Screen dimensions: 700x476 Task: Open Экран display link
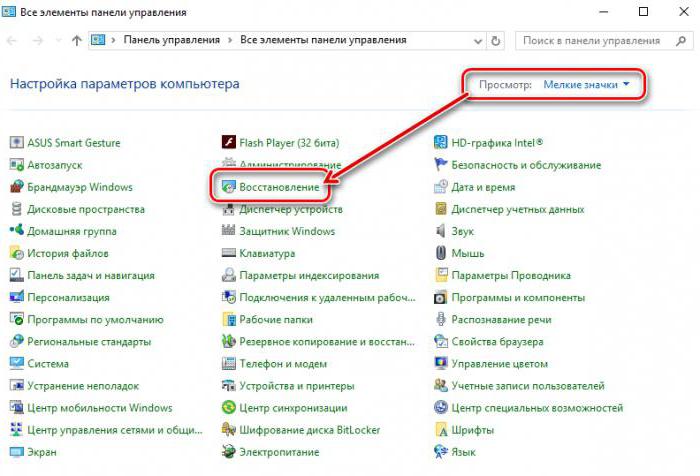click(42, 452)
